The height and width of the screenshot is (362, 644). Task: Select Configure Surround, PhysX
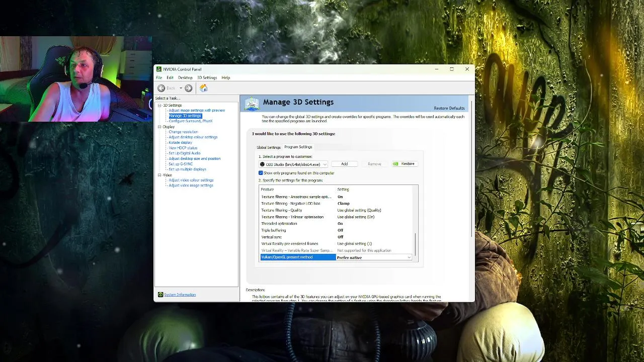191,121
